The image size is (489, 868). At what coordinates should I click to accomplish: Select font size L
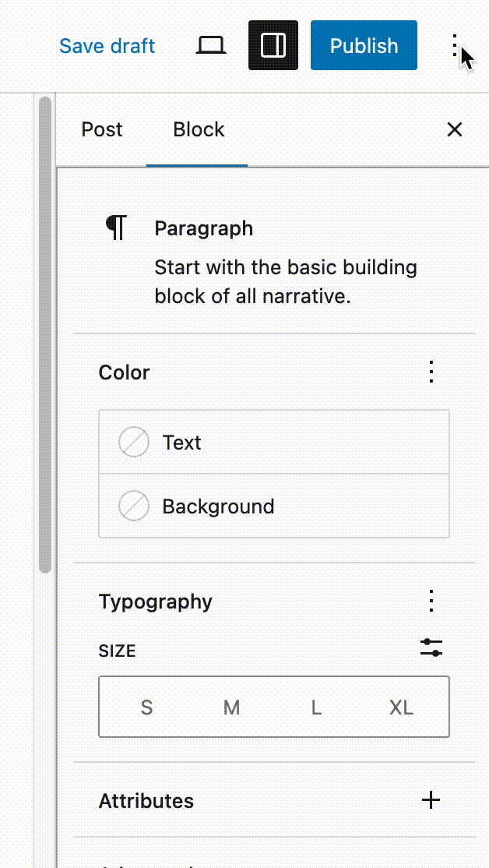click(316, 707)
